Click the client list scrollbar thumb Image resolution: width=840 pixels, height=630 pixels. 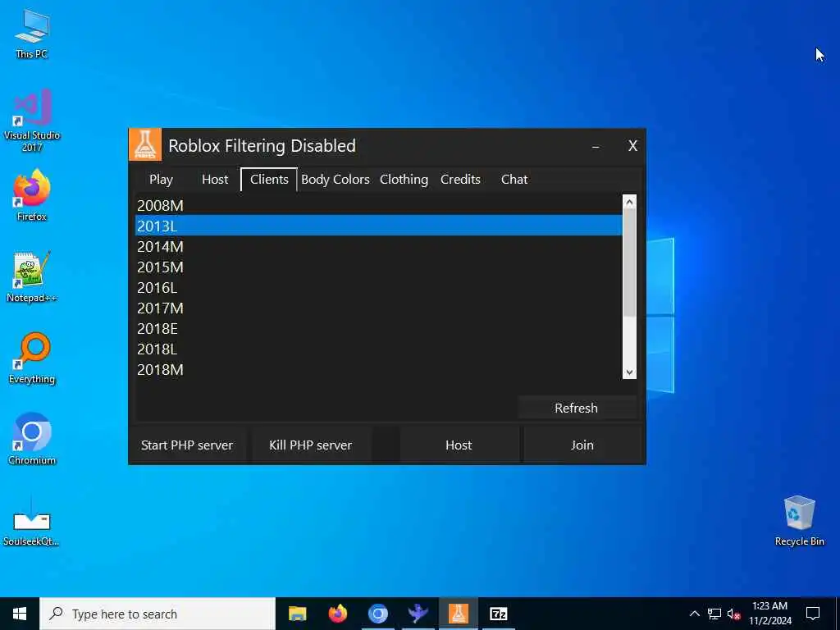click(x=629, y=262)
